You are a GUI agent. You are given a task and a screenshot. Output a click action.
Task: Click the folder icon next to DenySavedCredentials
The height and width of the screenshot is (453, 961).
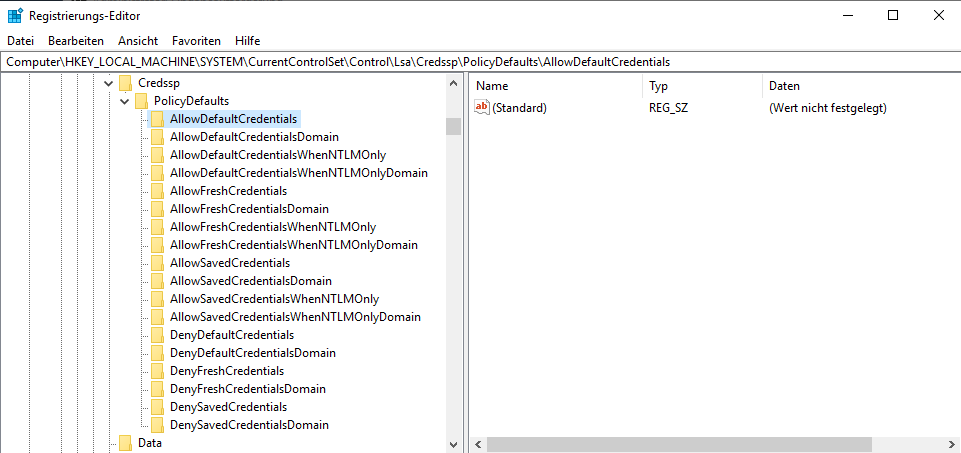click(x=157, y=407)
